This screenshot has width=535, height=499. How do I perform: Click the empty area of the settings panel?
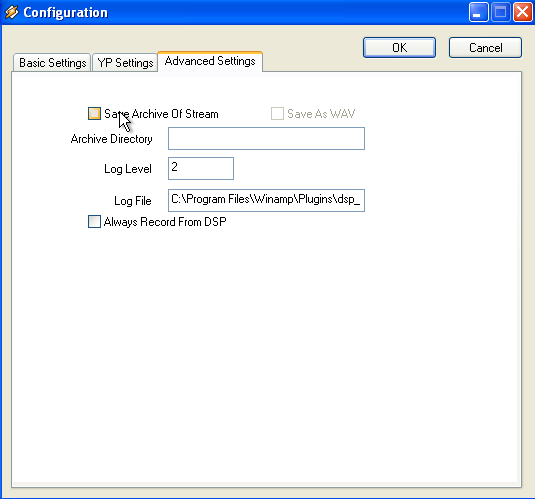tap(266, 341)
